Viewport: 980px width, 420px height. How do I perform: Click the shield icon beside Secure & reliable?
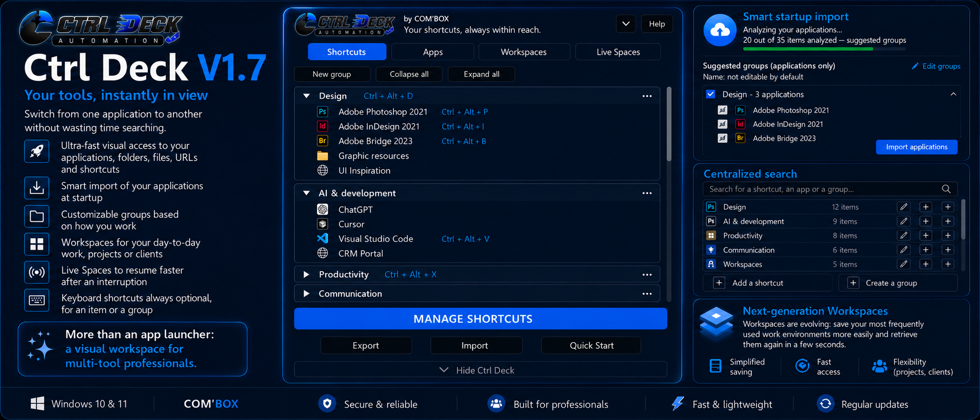327,404
